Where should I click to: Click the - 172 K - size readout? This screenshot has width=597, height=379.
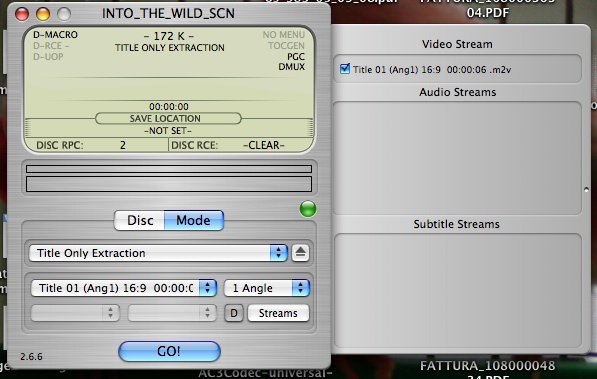(x=169, y=36)
